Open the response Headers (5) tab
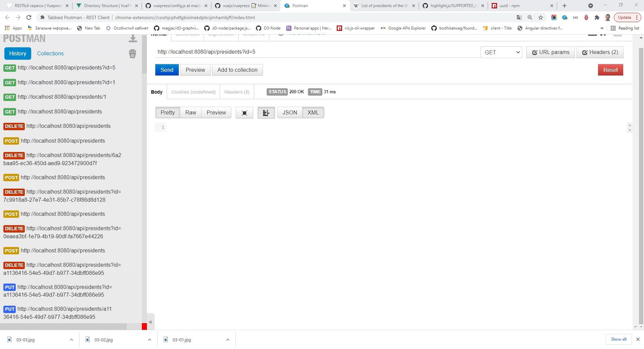Viewport: 644px width, 349px height. click(x=237, y=92)
